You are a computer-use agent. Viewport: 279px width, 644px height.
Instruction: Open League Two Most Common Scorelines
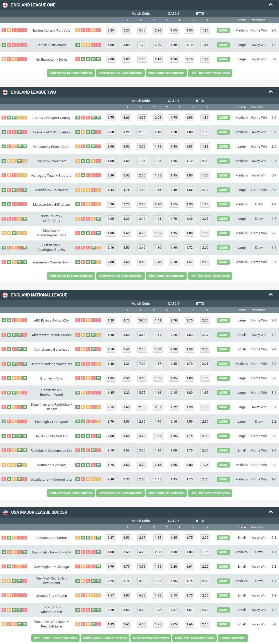coord(166,276)
